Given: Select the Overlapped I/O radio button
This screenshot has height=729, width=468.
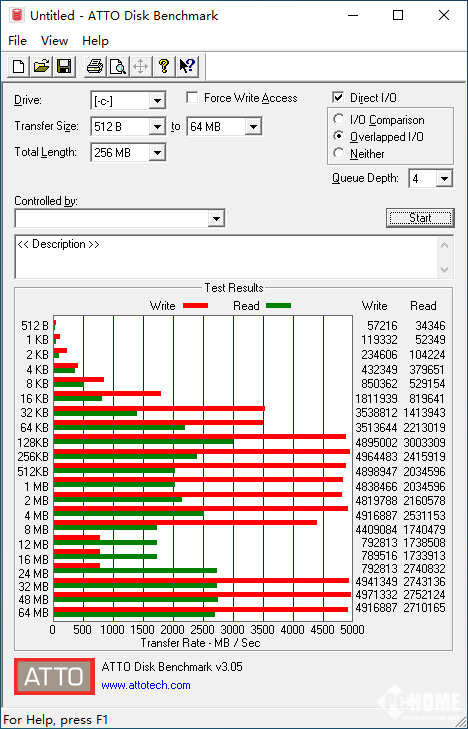Looking at the screenshot, I should [338, 137].
